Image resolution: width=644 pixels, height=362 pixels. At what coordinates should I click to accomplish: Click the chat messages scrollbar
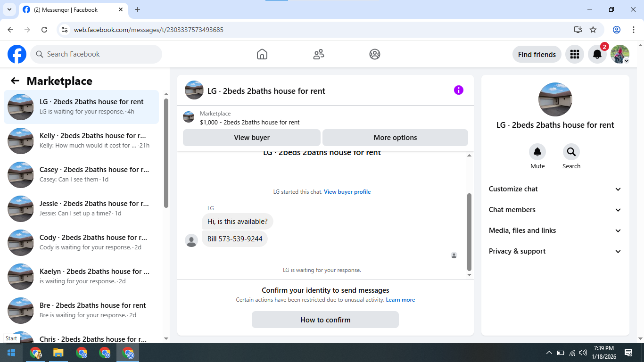click(469, 231)
